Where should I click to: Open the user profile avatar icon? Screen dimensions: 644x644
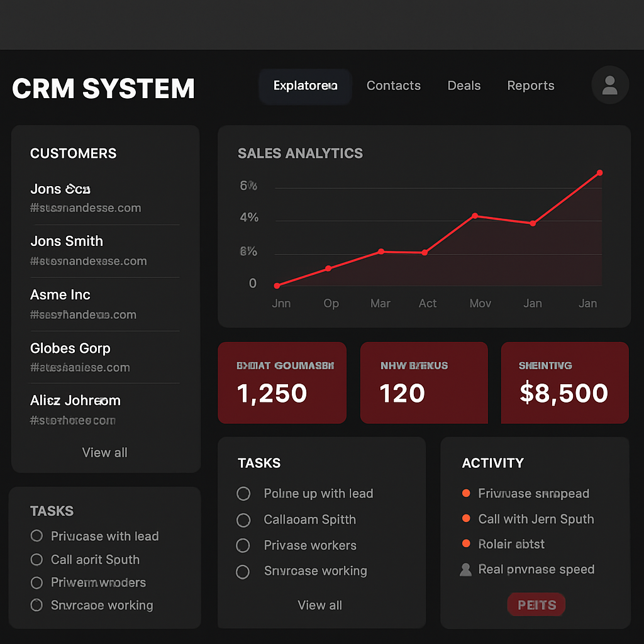(609, 85)
